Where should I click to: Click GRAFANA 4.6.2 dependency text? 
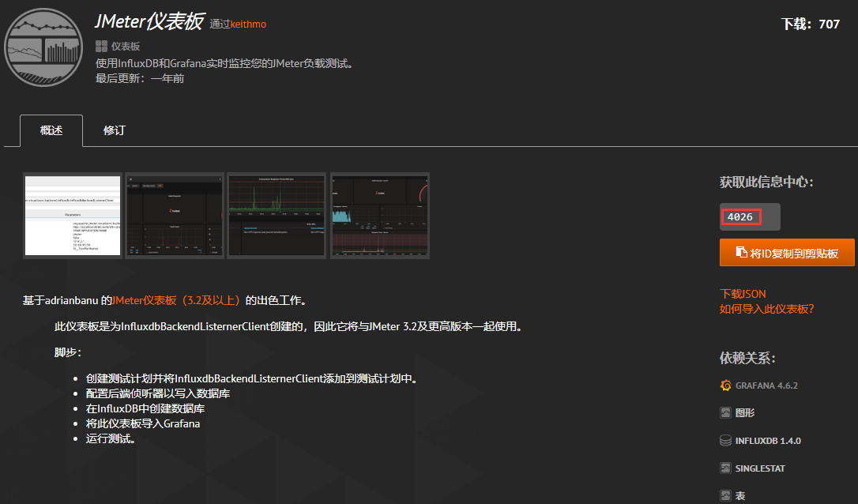pyautogui.click(x=766, y=386)
